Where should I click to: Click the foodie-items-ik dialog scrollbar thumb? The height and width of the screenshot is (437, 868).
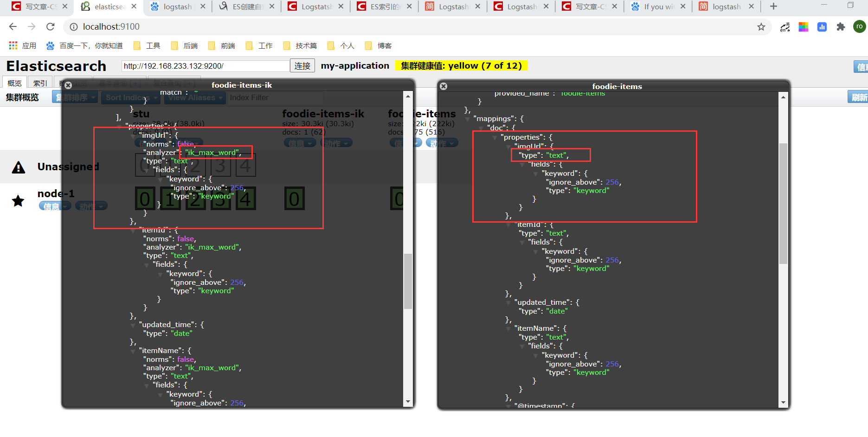[x=408, y=281]
